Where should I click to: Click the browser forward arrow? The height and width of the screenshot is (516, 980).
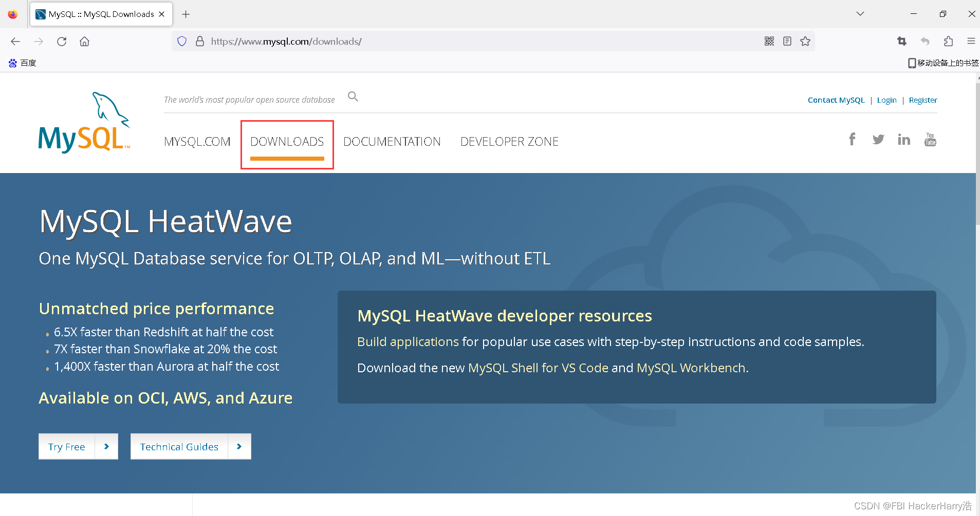(x=39, y=42)
